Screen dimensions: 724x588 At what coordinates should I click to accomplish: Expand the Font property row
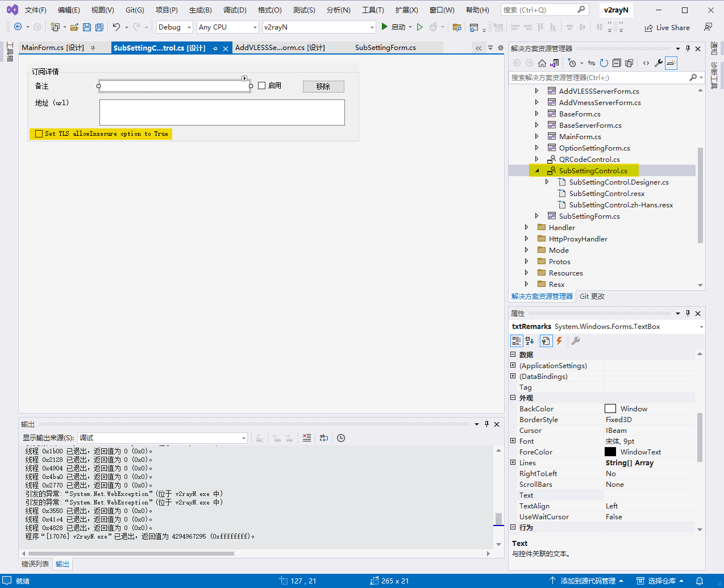[x=513, y=441]
